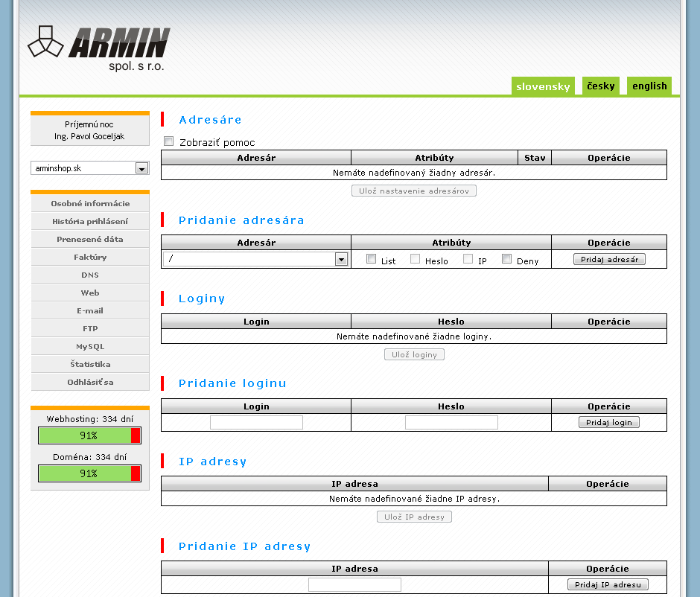Image resolution: width=700 pixels, height=597 pixels.
Task: Check the Deny attribute checkbox
Action: point(506,259)
